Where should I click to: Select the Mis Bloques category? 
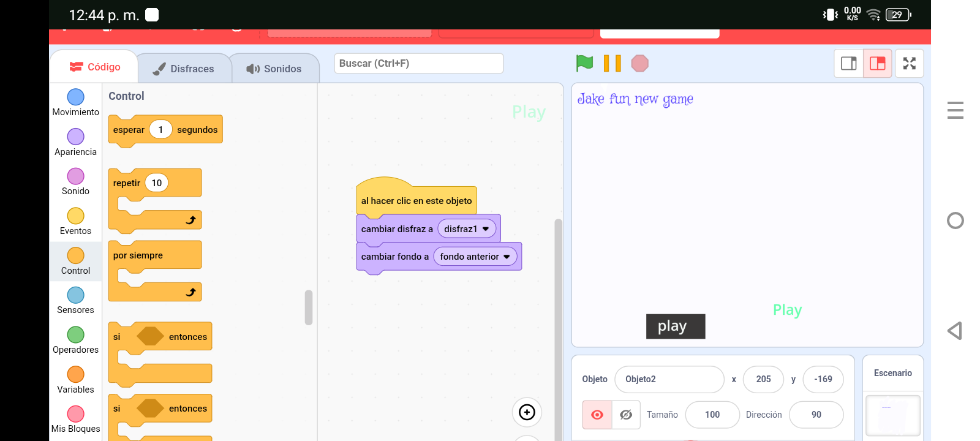coord(75,420)
